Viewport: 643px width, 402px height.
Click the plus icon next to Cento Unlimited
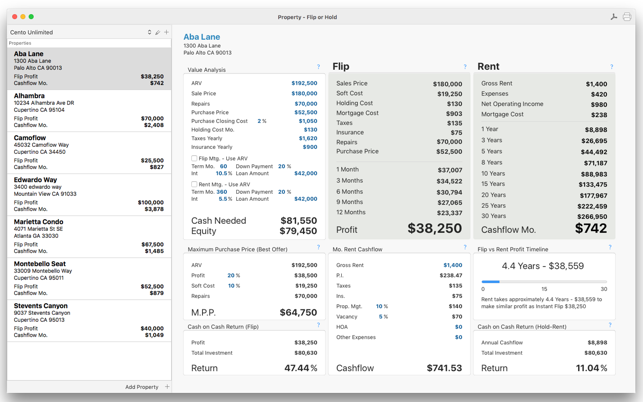tap(166, 32)
